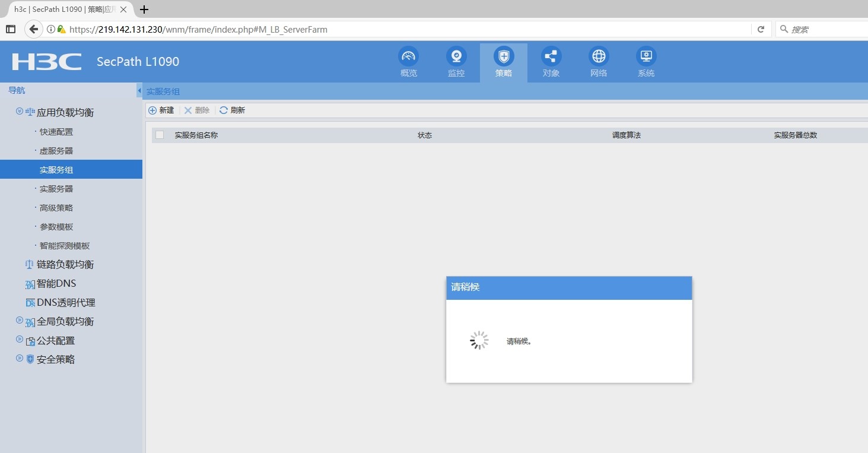The image size is (868, 453).
Task: Open the 系统 system monitor icon
Action: (x=646, y=57)
